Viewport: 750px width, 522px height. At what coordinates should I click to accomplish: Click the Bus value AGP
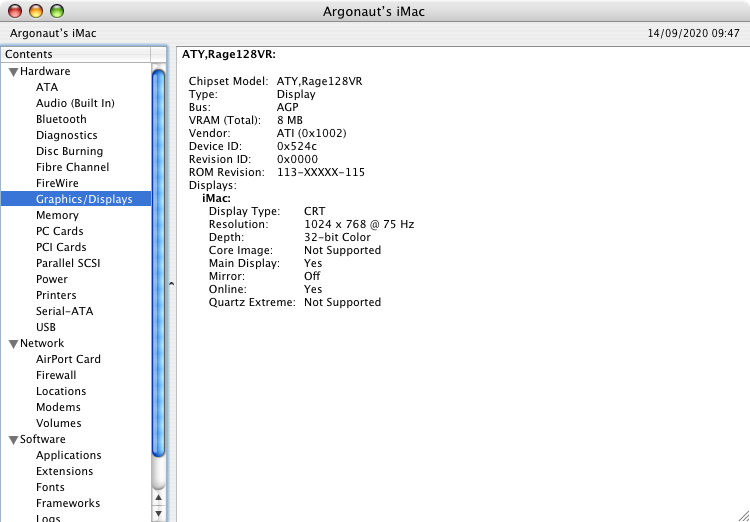[x=287, y=107]
